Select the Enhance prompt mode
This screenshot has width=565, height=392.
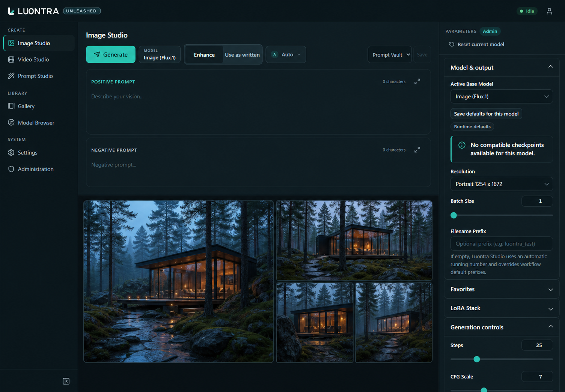pyautogui.click(x=204, y=55)
